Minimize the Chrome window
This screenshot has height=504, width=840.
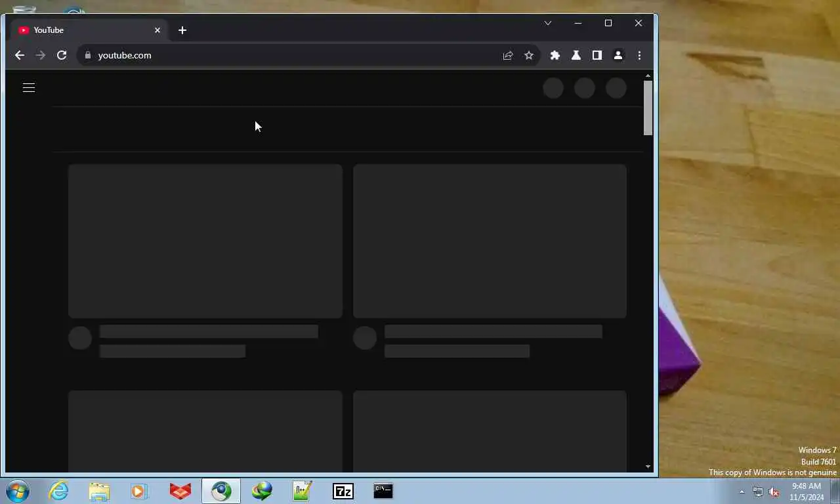pyautogui.click(x=578, y=23)
